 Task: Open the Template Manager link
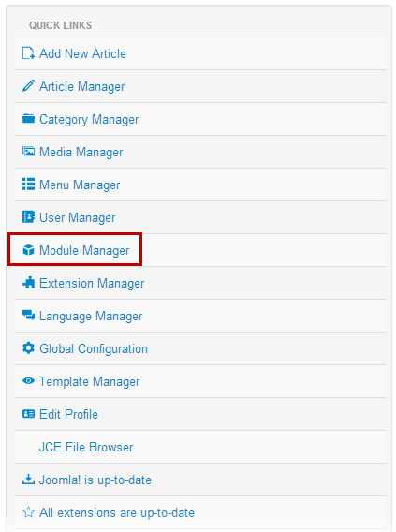[90, 382]
